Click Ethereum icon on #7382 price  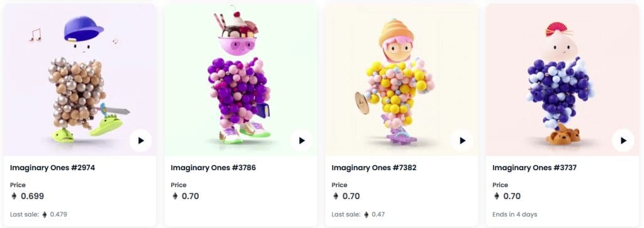pos(336,196)
